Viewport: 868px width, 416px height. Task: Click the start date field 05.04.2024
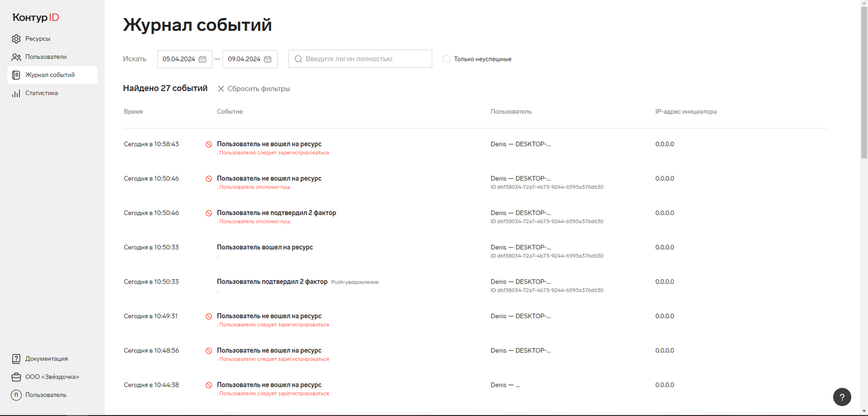(184, 59)
